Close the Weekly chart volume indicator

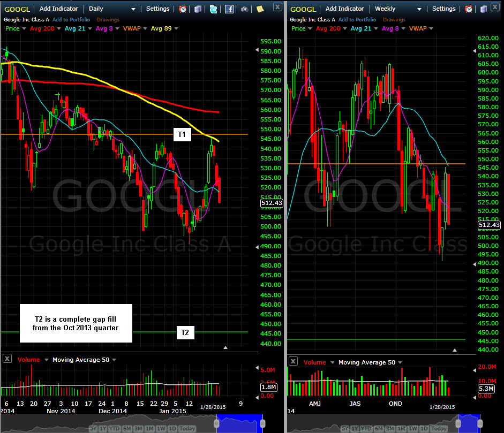pyautogui.click(x=293, y=361)
